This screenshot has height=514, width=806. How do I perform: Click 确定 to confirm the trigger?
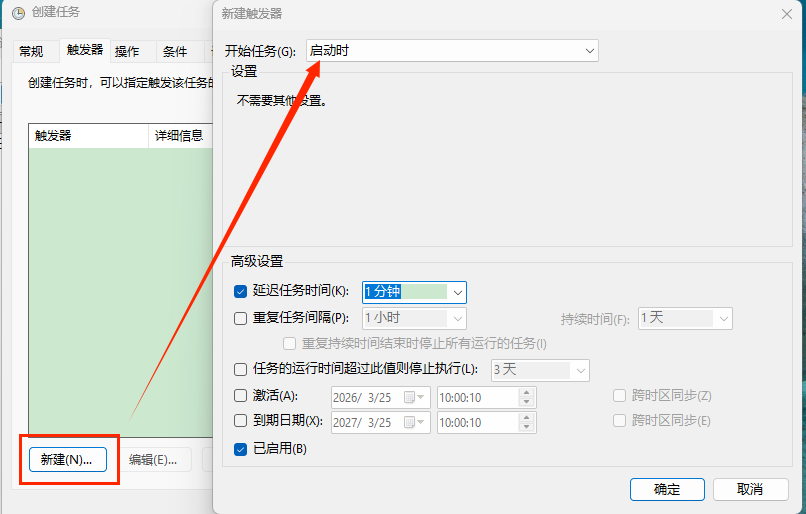point(667,489)
